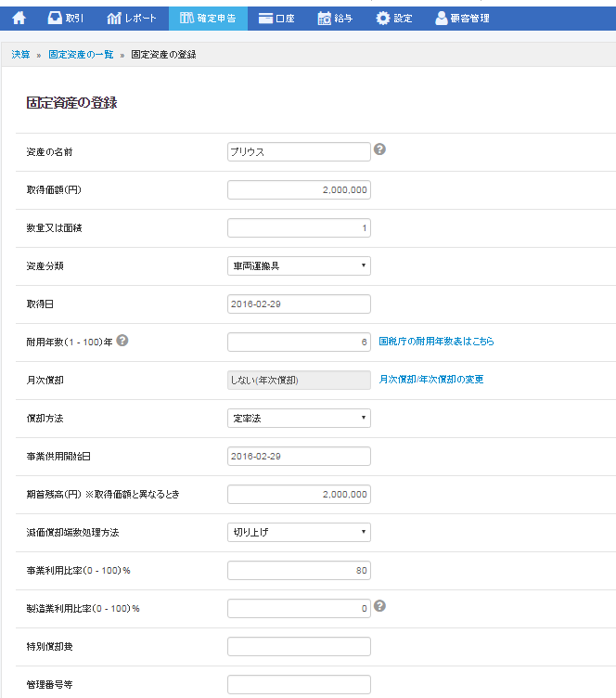Screen dimensions: 616x698
Task: Click the 取得価額 input field
Action: pos(299,189)
